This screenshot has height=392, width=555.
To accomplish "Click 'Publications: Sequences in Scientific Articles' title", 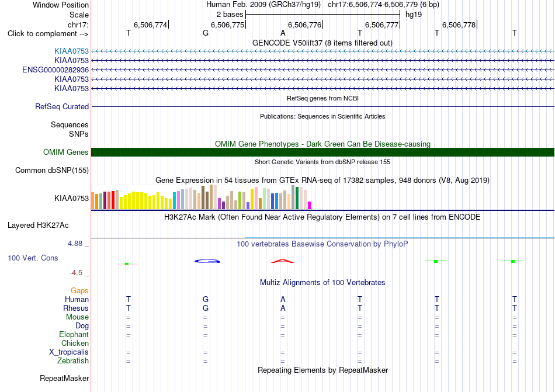I will point(322,116).
